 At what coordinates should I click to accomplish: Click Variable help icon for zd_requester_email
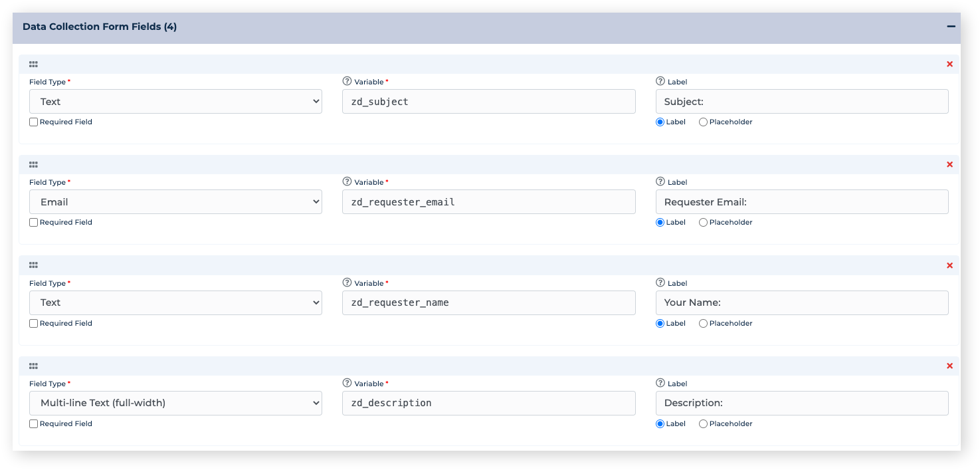pyautogui.click(x=347, y=181)
